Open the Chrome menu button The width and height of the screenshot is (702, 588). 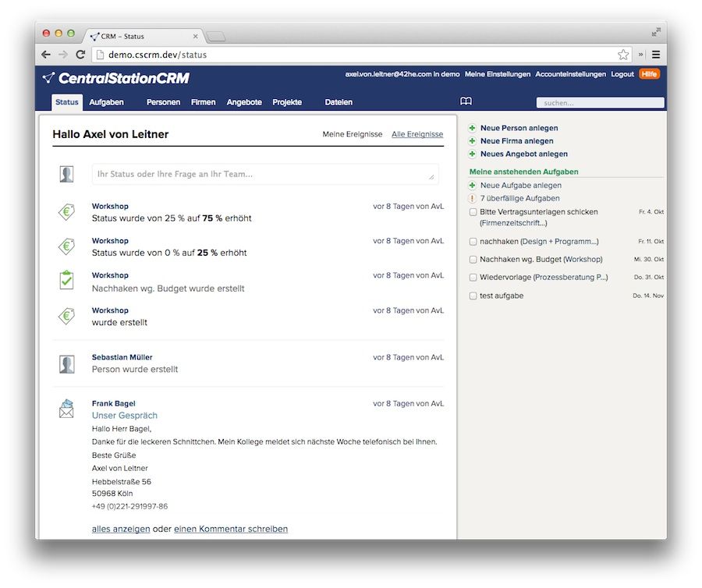click(x=656, y=55)
